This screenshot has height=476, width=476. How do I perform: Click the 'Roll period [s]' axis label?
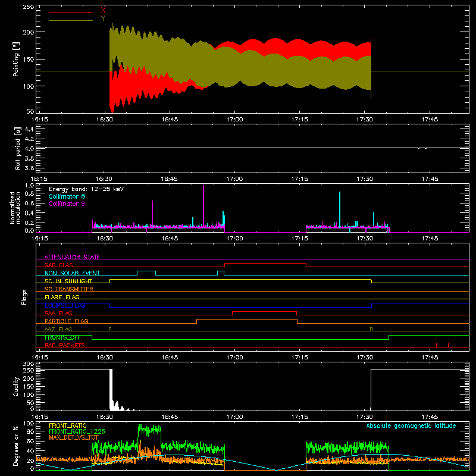(18, 148)
